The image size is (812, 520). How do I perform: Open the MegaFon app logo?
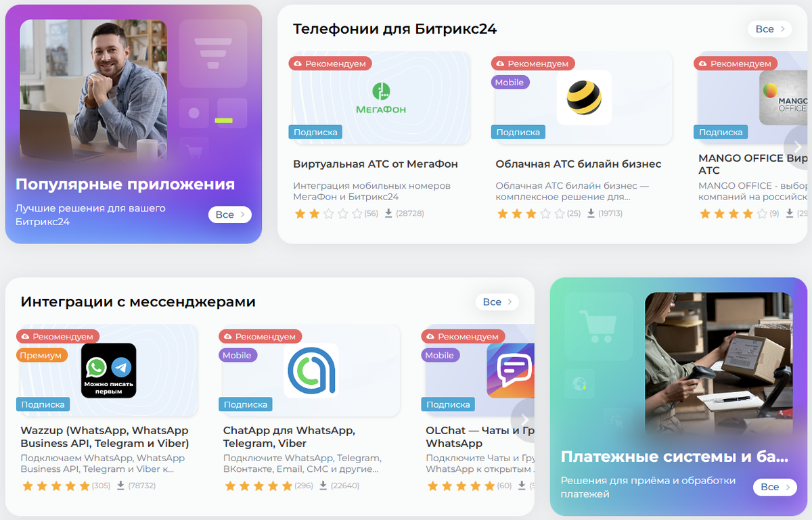click(381, 98)
